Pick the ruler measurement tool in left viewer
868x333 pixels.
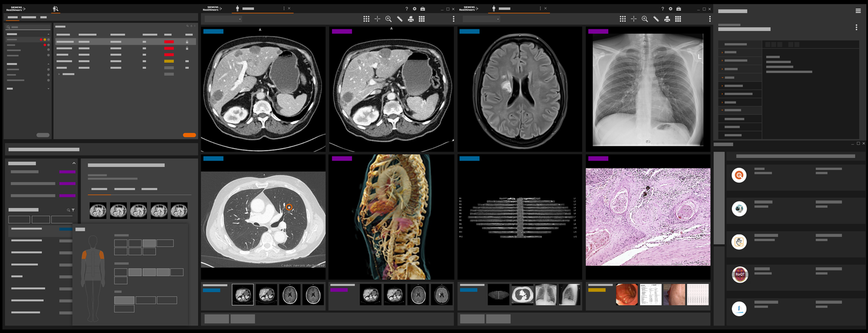tap(400, 19)
